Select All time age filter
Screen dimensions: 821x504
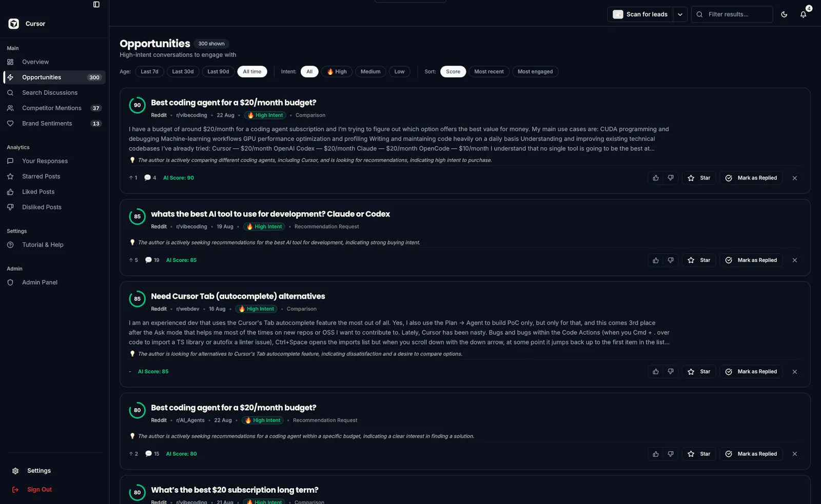[x=252, y=72]
